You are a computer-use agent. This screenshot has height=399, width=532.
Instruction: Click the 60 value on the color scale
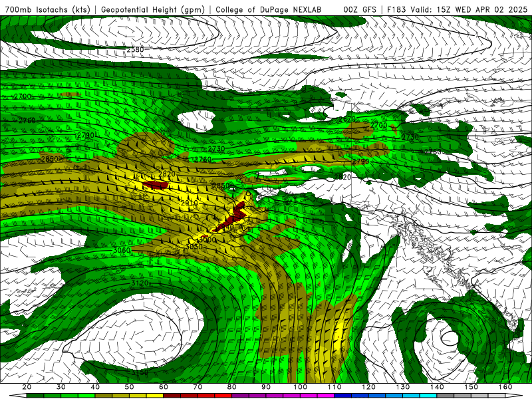tap(164, 387)
